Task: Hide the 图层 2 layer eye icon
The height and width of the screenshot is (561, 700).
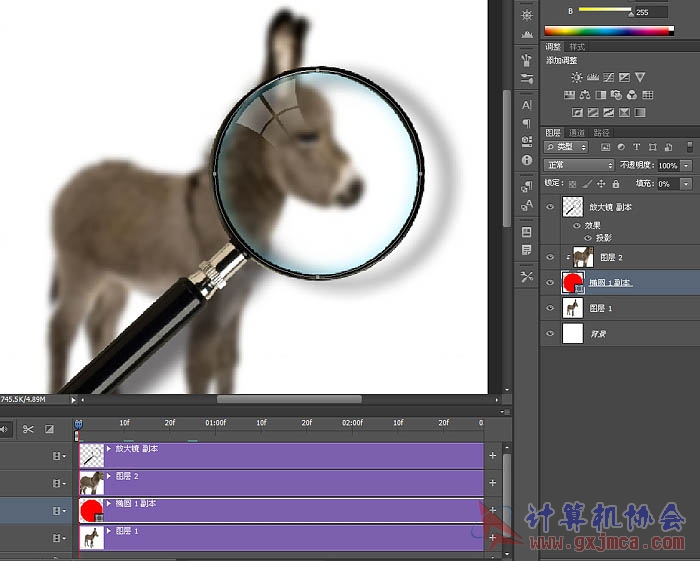Action: pos(550,257)
